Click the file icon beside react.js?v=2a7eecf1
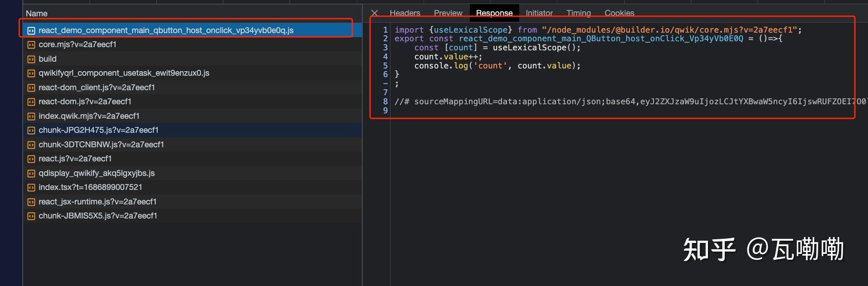The width and height of the screenshot is (868, 286). [x=31, y=159]
